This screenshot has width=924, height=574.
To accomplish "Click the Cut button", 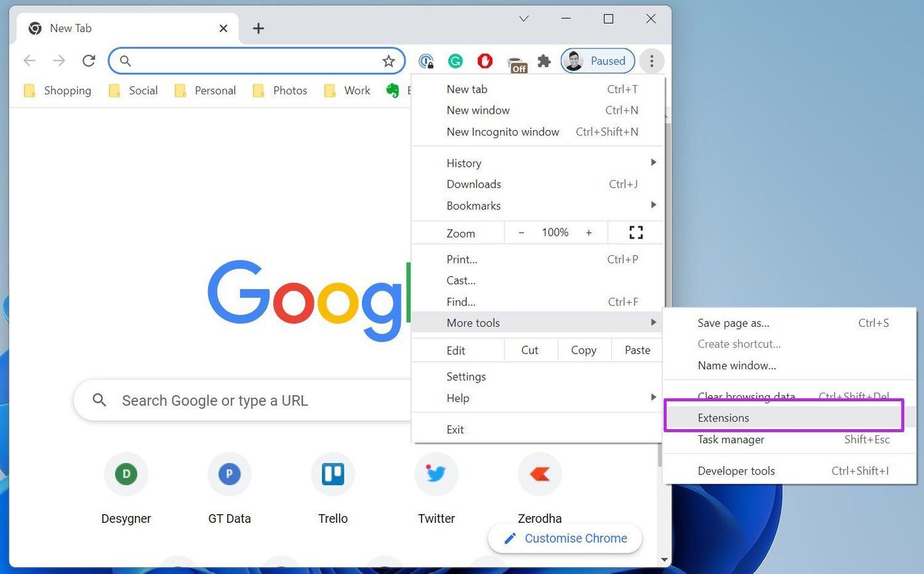I will [x=530, y=350].
